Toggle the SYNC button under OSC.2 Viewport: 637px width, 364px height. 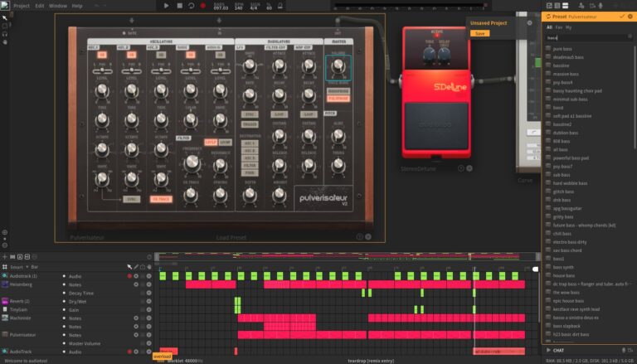132,199
